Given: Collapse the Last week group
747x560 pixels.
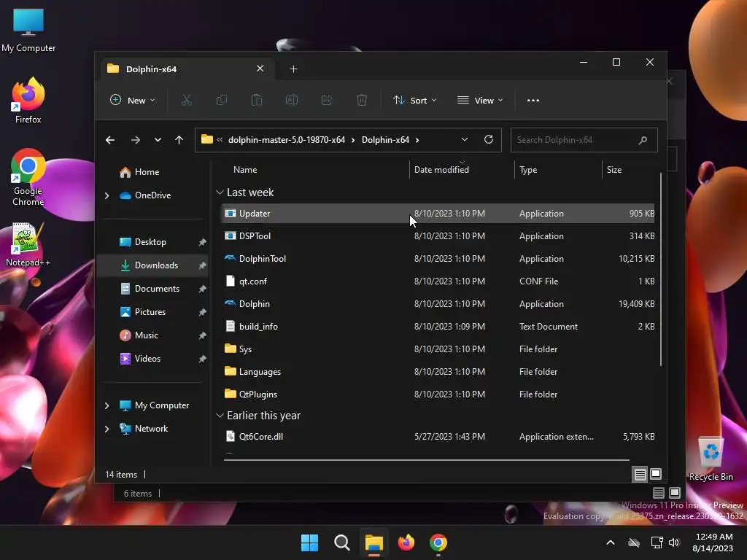Looking at the screenshot, I should [220, 192].
